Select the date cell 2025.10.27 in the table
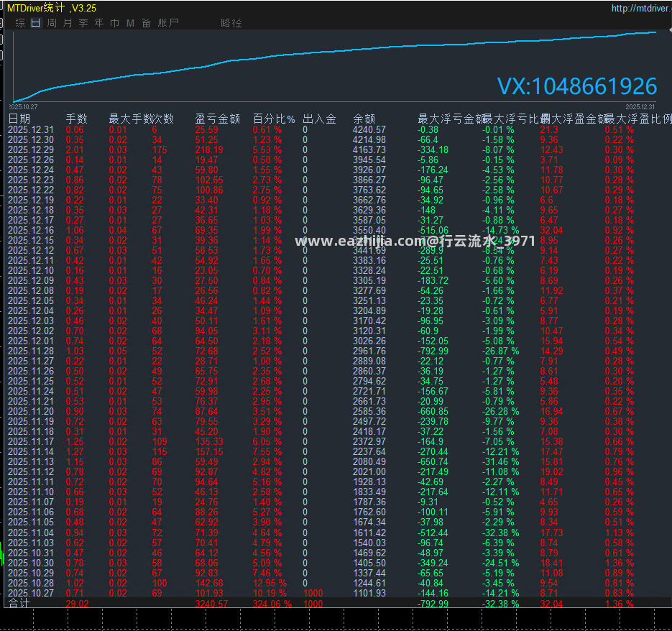This screenshot has height=631, width=672. tap(31, 594)
